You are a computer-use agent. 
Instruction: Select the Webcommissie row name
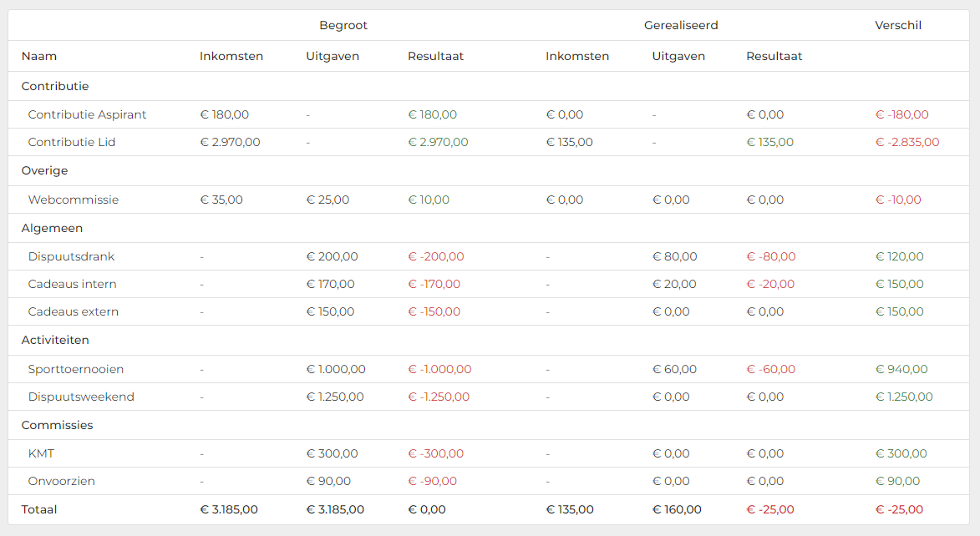coord(74,200)
